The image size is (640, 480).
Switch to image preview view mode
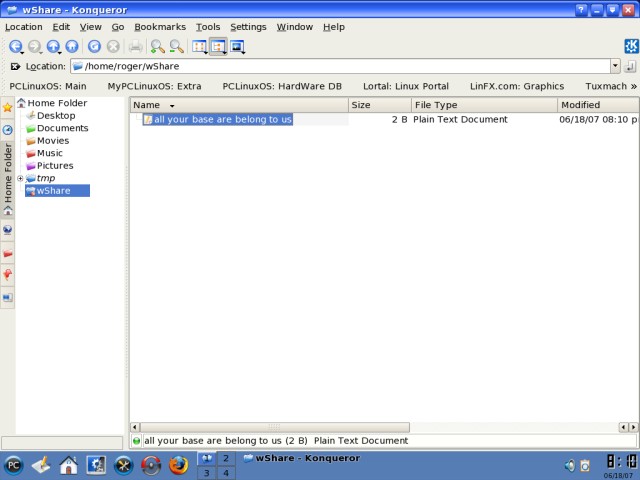pos(237,46)
